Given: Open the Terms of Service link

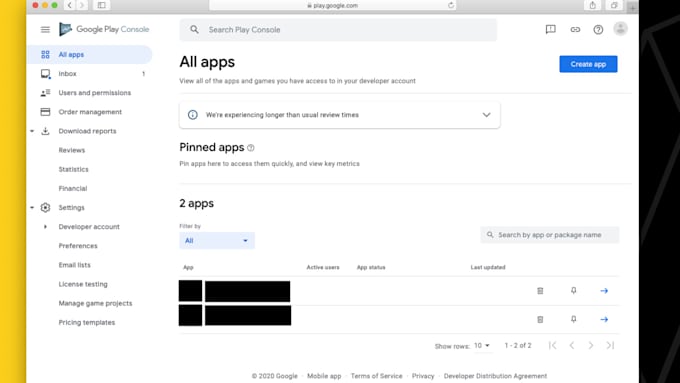Looking at the screenshot, I should (x=376, y=376).
